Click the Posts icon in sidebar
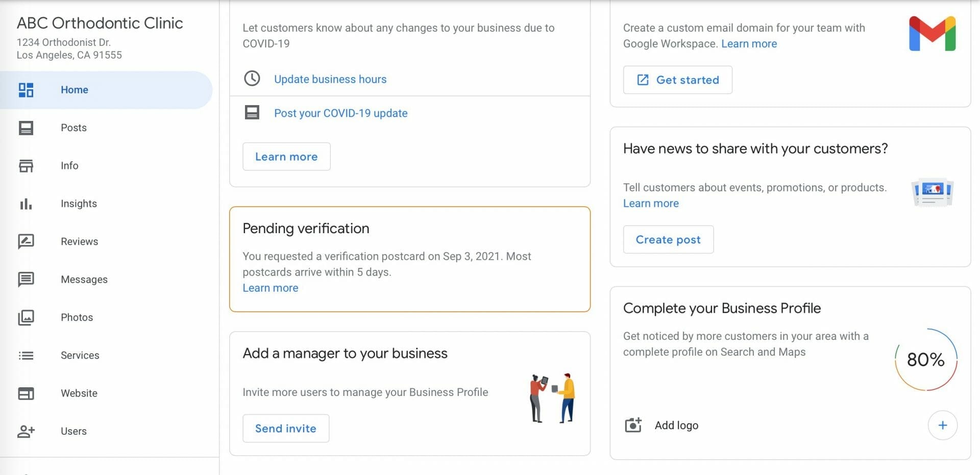This screenshot has width=980, height=475. tap(26, 128)
